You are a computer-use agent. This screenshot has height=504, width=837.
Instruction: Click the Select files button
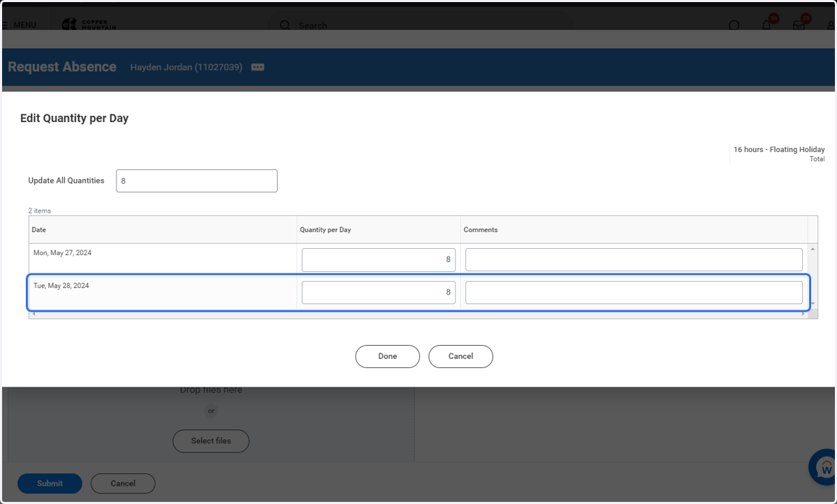point(211,441)
